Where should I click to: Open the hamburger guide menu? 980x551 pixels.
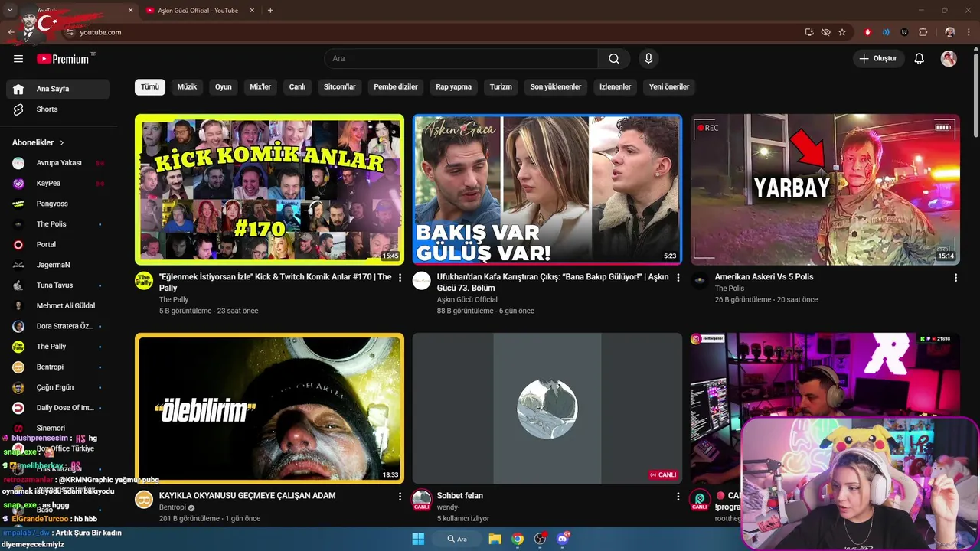point(18,59)
